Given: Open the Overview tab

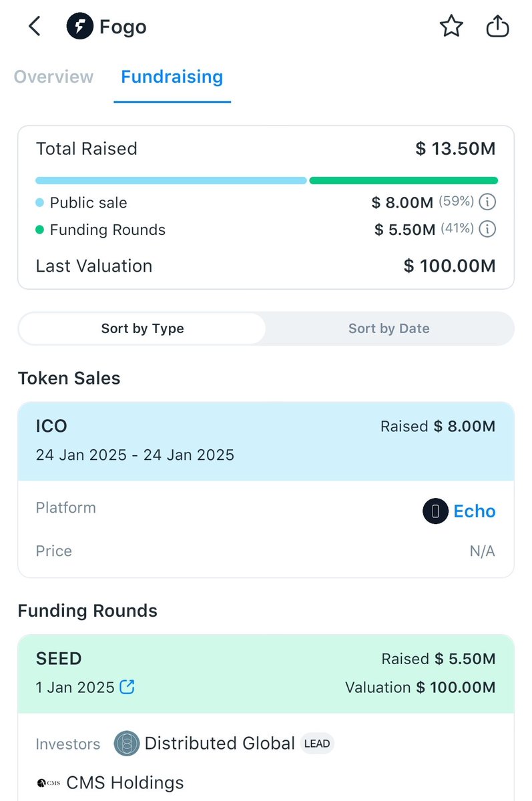Looking at the screenshot, I should coord(53,77).
